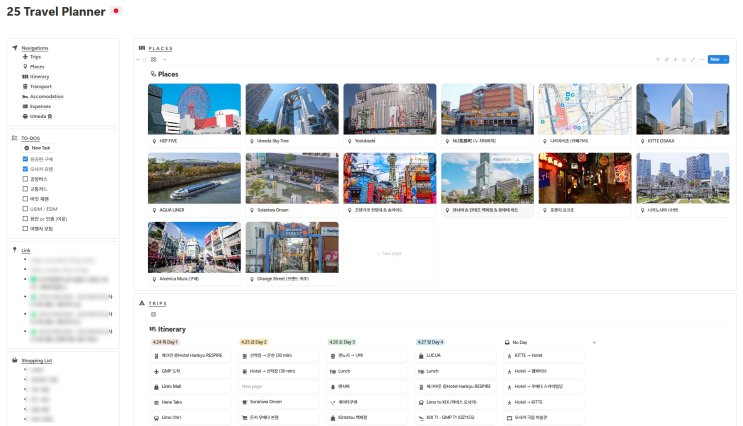Click the mountain icon beside TRIPS heading
The height and width of the screenshot is (426, 743).
click(x=142, y=303)
